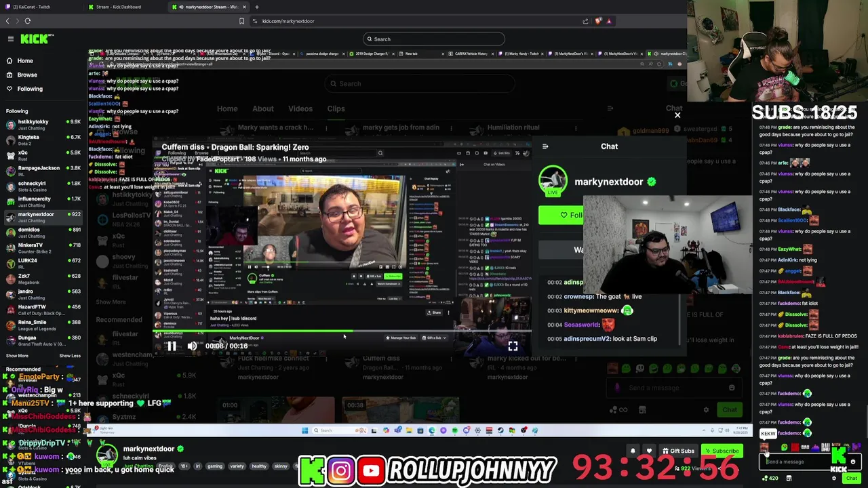
Task: Send message with the green Chat button
Action: click(x=852, y=479)
